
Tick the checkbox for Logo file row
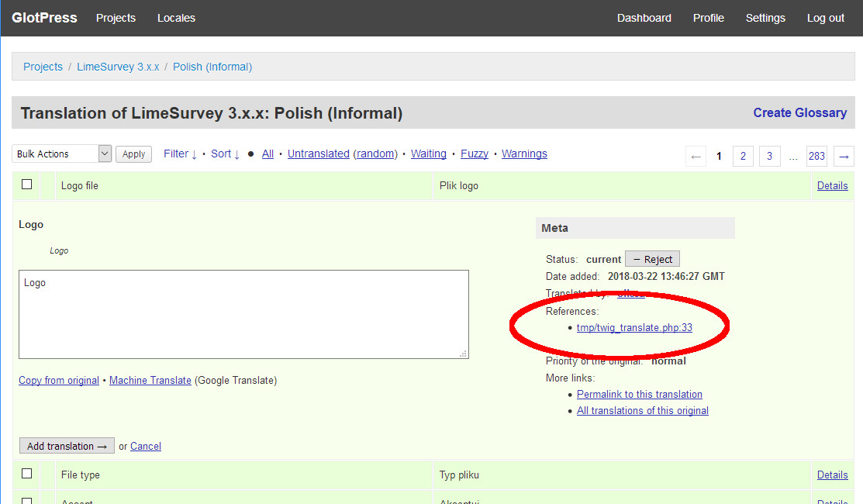point(27,185)
